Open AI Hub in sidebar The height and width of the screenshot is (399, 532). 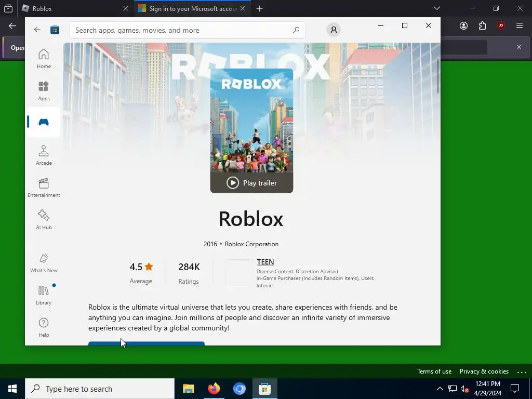[44, 220]
